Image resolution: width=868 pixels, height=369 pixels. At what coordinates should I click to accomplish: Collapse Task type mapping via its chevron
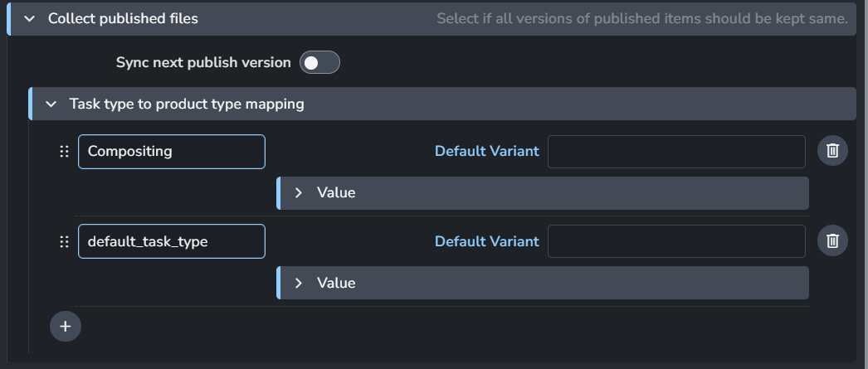pyautogui.click(x=51, y=104)
